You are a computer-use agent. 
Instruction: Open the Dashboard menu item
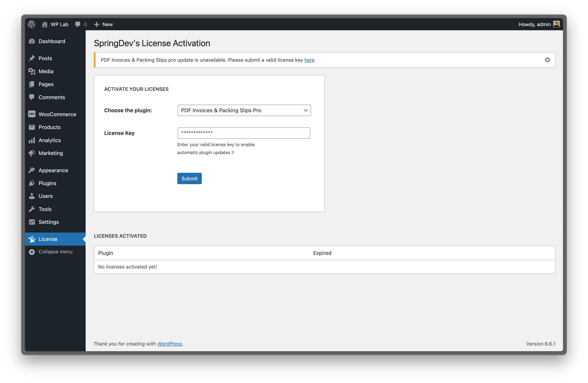tap(52, 41)
